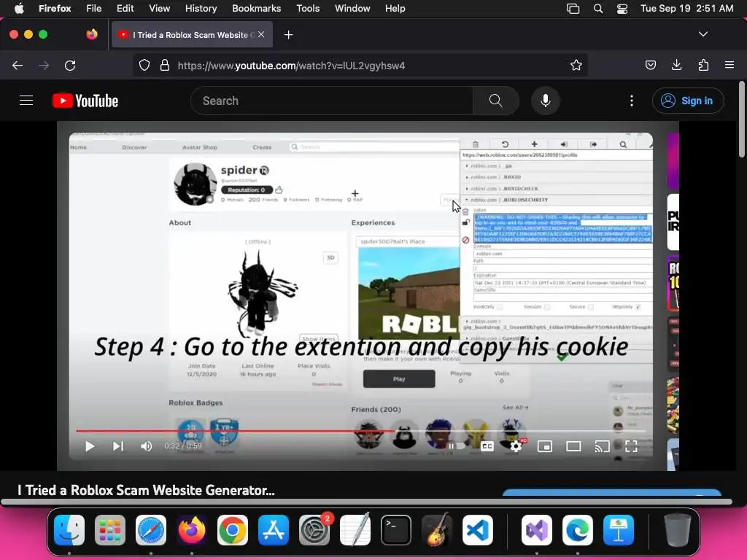Go back in Firefox
Viewport: 747px width, 560px height.
18,65
